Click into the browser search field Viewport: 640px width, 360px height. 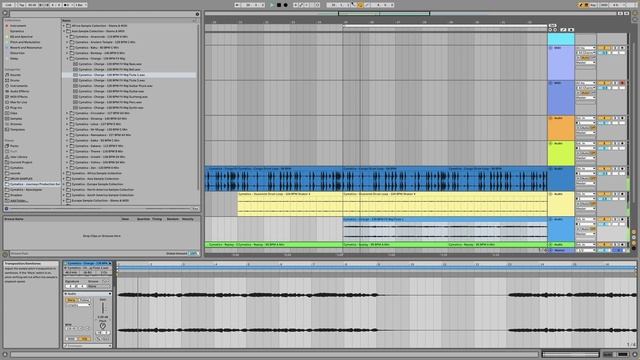click(102, 14)
